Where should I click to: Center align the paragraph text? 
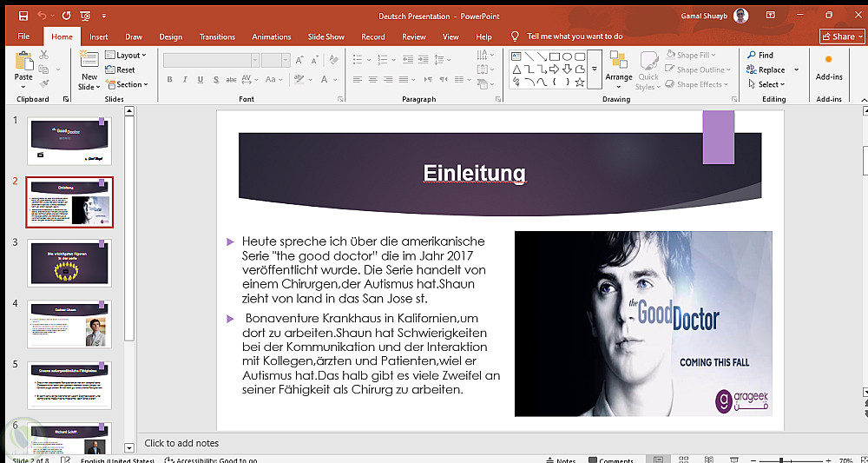pos(373,79)
